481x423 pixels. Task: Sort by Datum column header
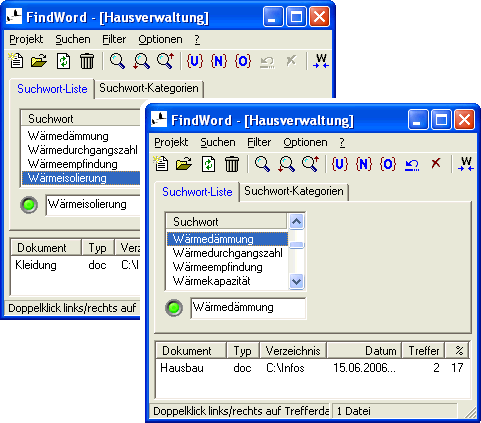click(364, 351)
